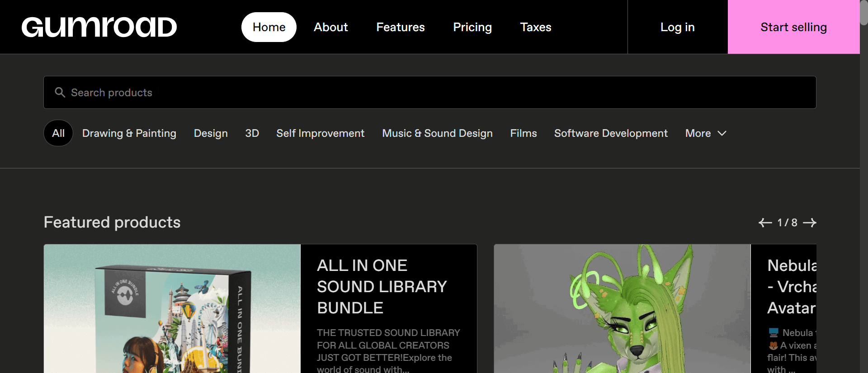This screenshot has height=373, width=868.
Task: Open the Features page
Action: [401, 27]
